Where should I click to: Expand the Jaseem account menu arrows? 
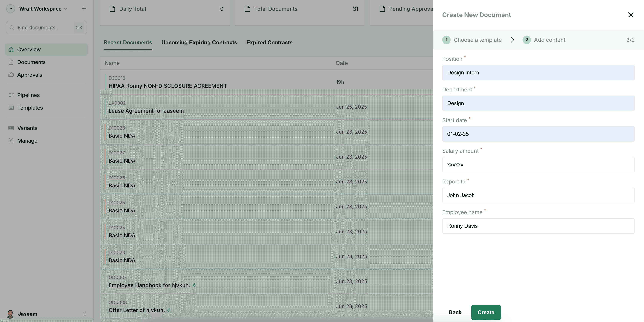pos(84,314)
